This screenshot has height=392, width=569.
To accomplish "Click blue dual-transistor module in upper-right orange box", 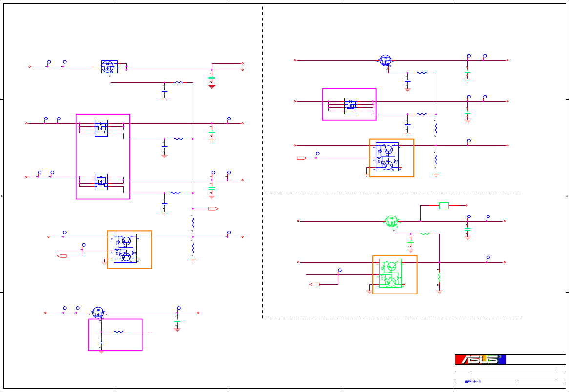I will click(387, 157).
